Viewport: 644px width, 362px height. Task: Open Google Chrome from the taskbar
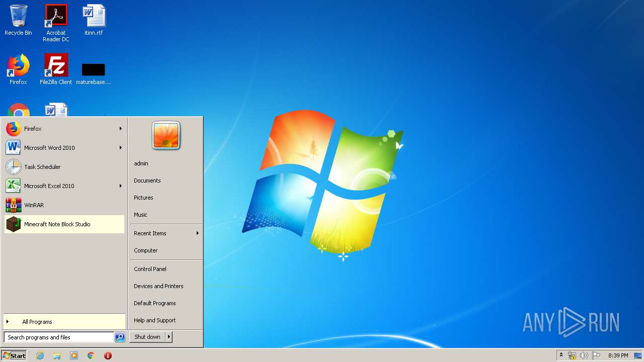coord(91,355)
